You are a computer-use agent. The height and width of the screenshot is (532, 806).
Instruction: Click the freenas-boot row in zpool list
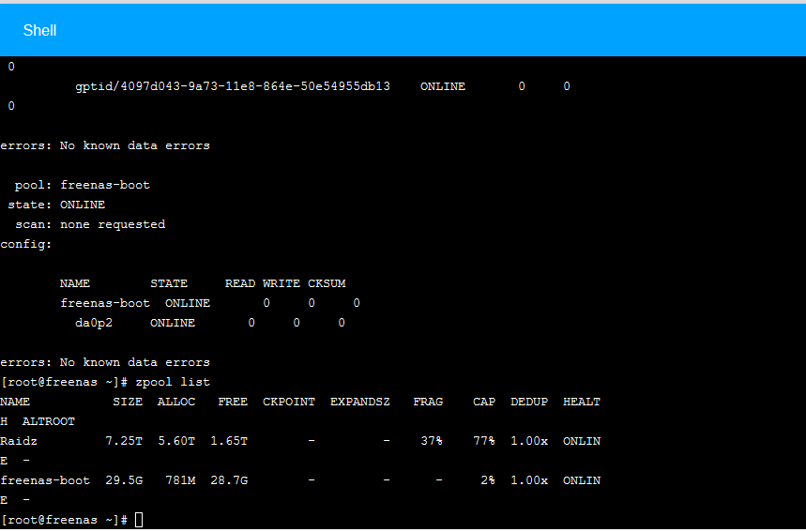tap(300, 481)
